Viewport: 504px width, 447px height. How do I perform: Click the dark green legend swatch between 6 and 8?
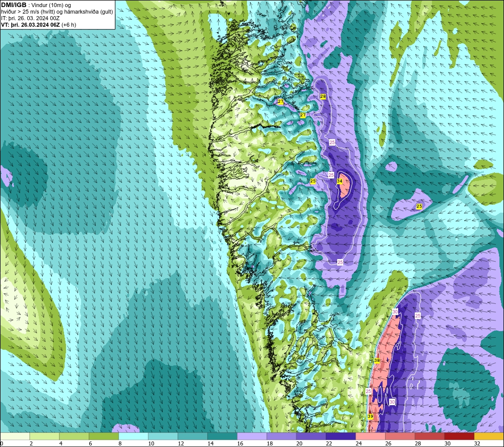click(x=104, y=436)
